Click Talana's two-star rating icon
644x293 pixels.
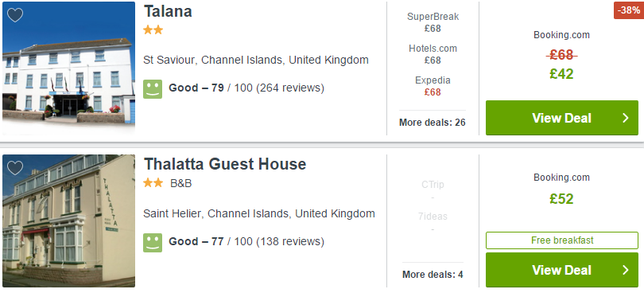[x=153, y=30]
